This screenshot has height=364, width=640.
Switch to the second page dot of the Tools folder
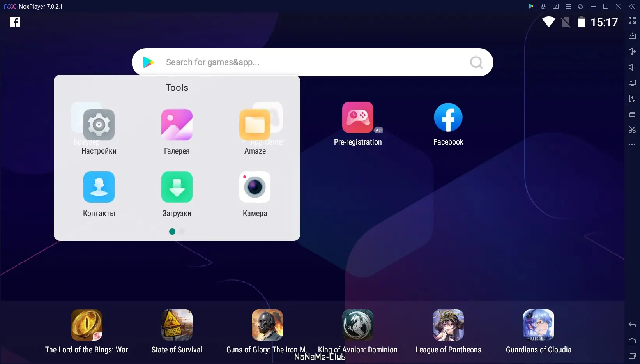182,231
